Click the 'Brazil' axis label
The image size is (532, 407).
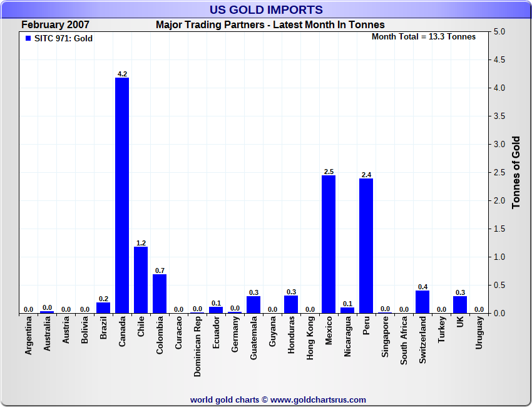click(103, 327)
